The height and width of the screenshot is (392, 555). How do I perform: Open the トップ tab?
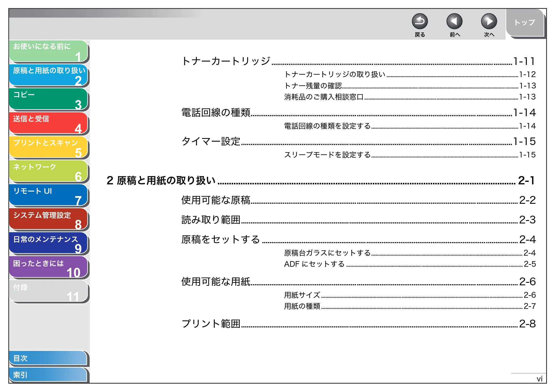(525, 23)
